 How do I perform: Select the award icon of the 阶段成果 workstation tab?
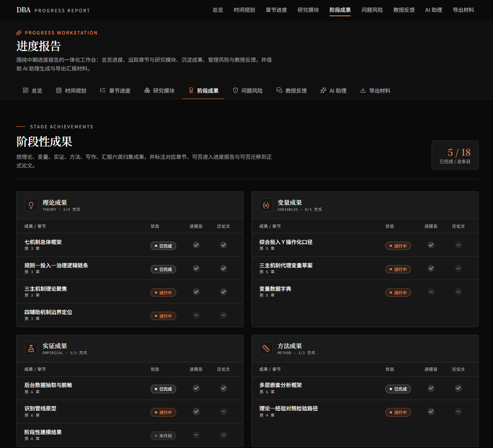click(x=191, y=90)
